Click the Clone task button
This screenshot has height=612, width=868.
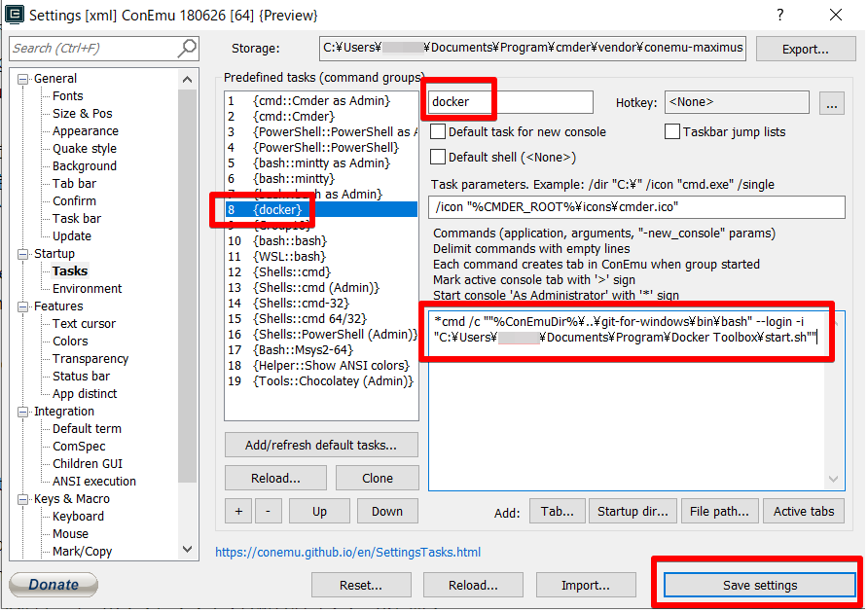tap(378, 478)
